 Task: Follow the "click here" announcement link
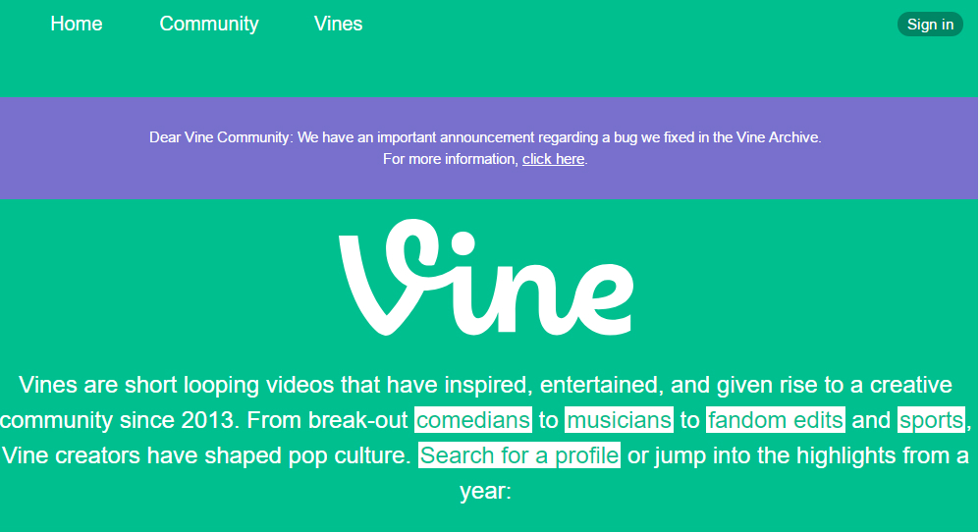pyautogui.click(x=553, y=159)
